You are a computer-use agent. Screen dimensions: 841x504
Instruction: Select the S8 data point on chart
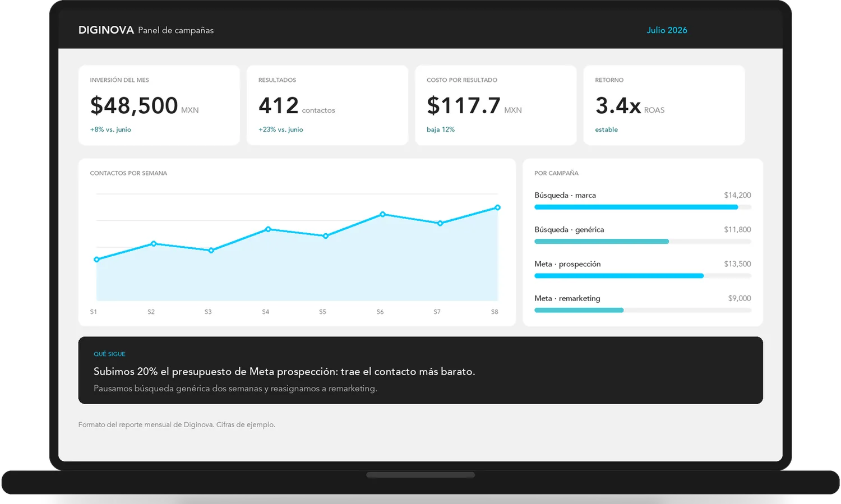[x=497, y=207]
